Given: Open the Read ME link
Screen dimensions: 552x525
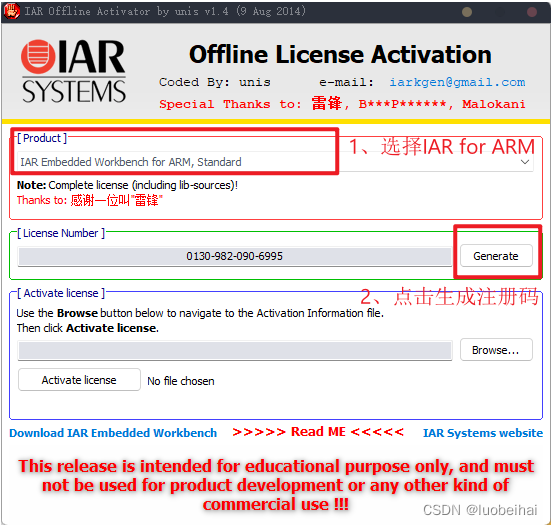Looking at the screenshot, I should tap(318, 432).
